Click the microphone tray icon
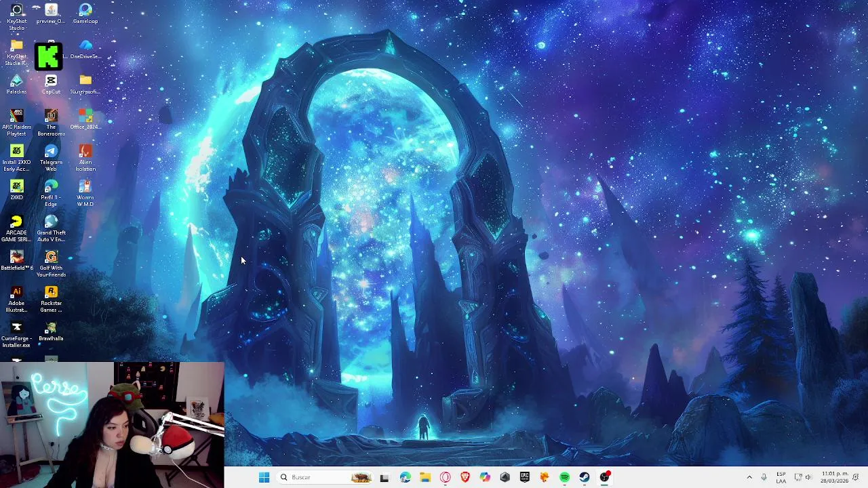The height and width of the screenshot is (488, 868). [x=764, y=477]
